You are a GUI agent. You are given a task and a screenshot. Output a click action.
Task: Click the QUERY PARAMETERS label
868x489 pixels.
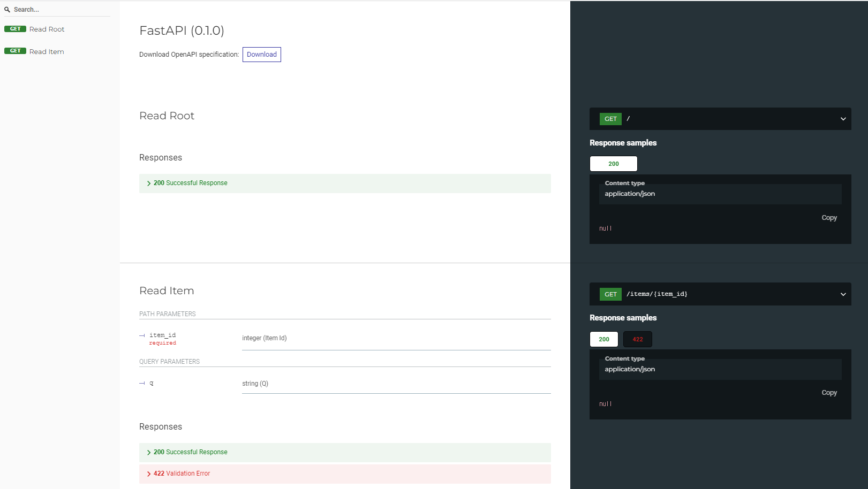tap(169, 362)
